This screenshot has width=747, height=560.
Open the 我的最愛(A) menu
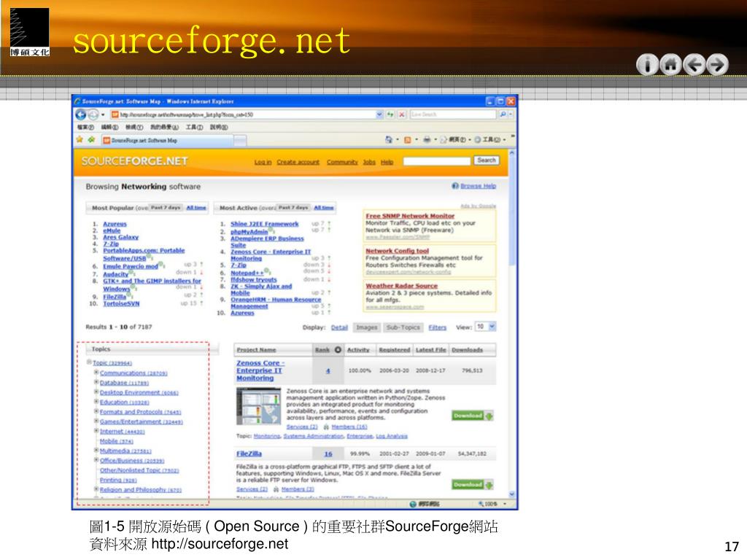[164, 128]
